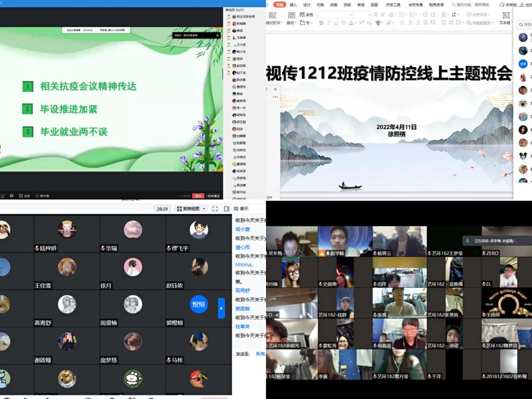
Task: Switch to the 动画 ribbon tab
Action: [x=334, y=5]
